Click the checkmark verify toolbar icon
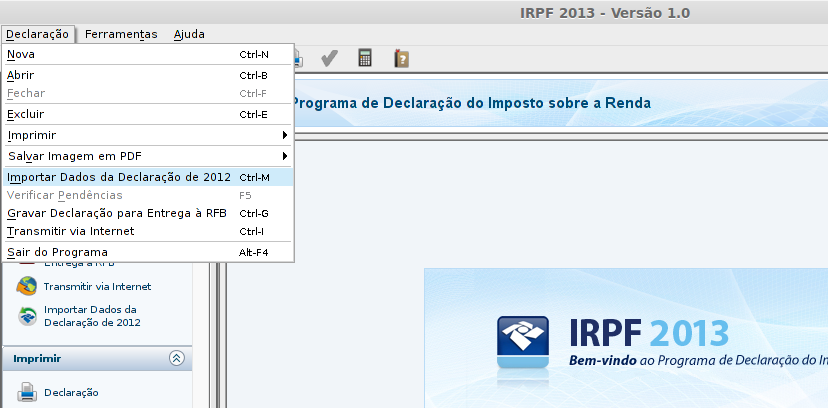 click(x=329, y=58)
